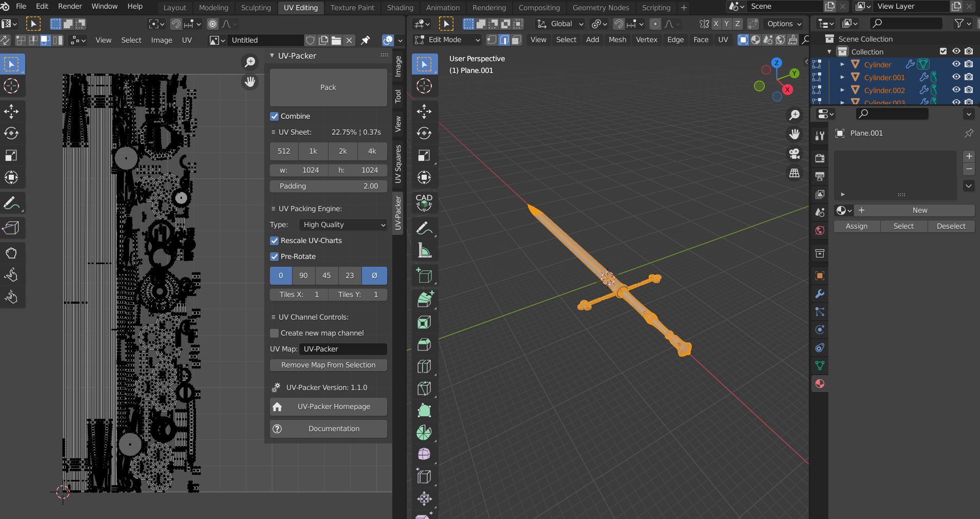Expand the Cylinder item in outliner

pos(842,64)
